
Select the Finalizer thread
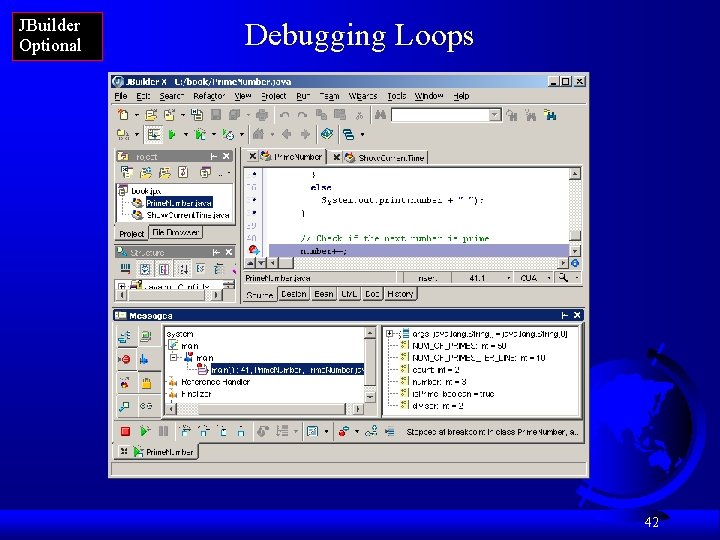(196, 394)
